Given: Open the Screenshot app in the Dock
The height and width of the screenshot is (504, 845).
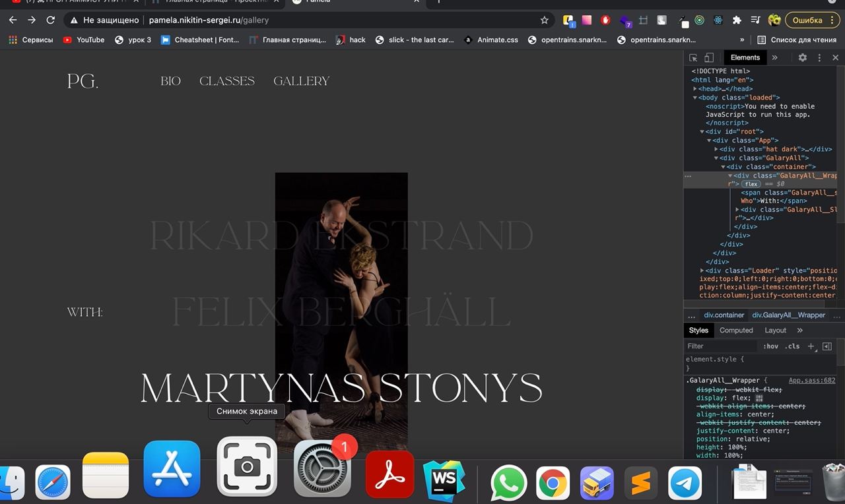Looking at the screenshot, I should click(x=247, y=466).
